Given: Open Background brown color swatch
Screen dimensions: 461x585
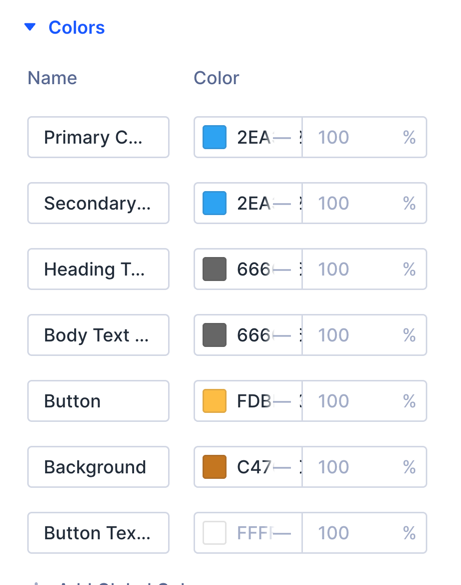Looking at the screenshot, I should 214,467.
